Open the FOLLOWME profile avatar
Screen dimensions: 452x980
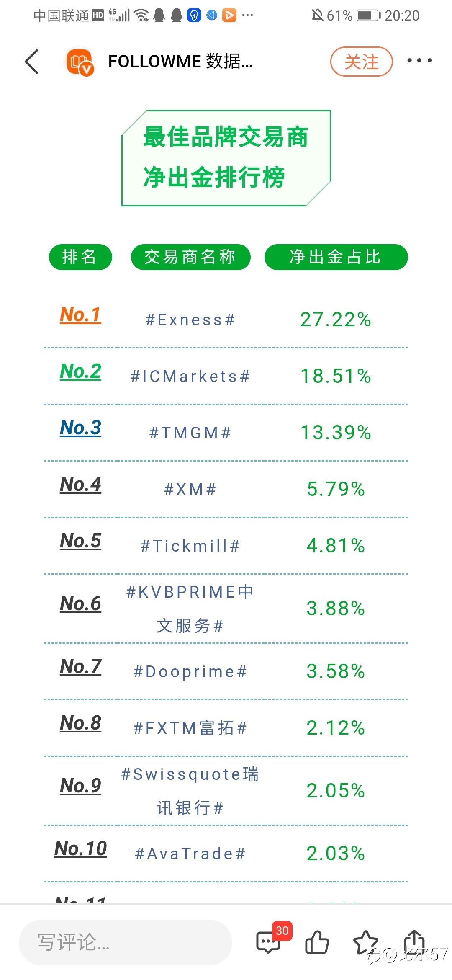click(x=80, y=62)
